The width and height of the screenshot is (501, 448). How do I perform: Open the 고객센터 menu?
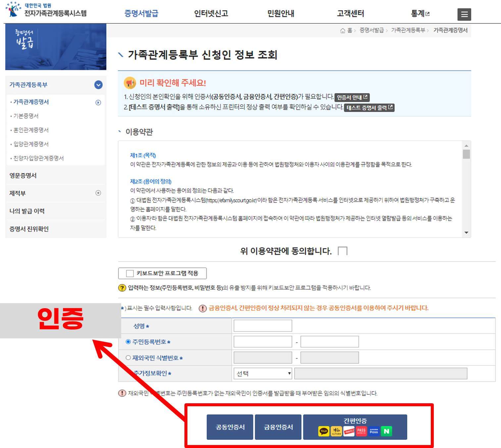click(x=350, y=14)
